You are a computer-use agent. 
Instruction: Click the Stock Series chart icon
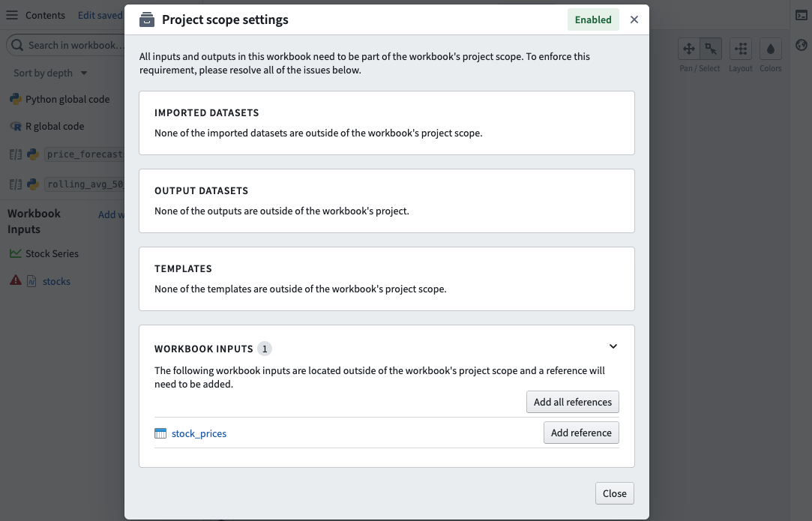pos(16,253)
